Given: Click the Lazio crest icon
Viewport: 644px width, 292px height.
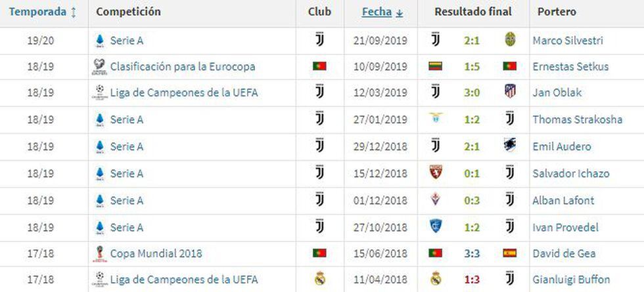Looking at the screenshot, I should click(x=435, y=119).
